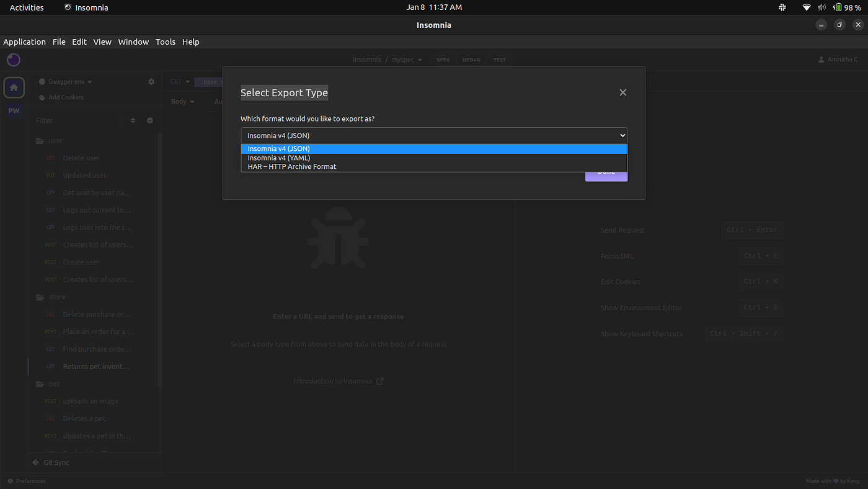This screenshot has width=868, height=489.
Task: Switch to the SPEC tab
Action: pyautogui.click(x=443, y=60)
